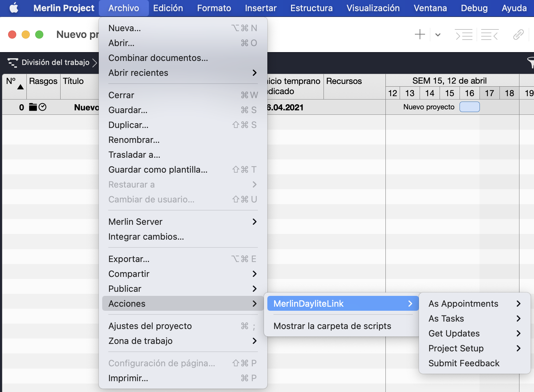Click Mostrar la carpeta de scripts
This screenshot has height=392, width=534.
click(x=332, y=326)
